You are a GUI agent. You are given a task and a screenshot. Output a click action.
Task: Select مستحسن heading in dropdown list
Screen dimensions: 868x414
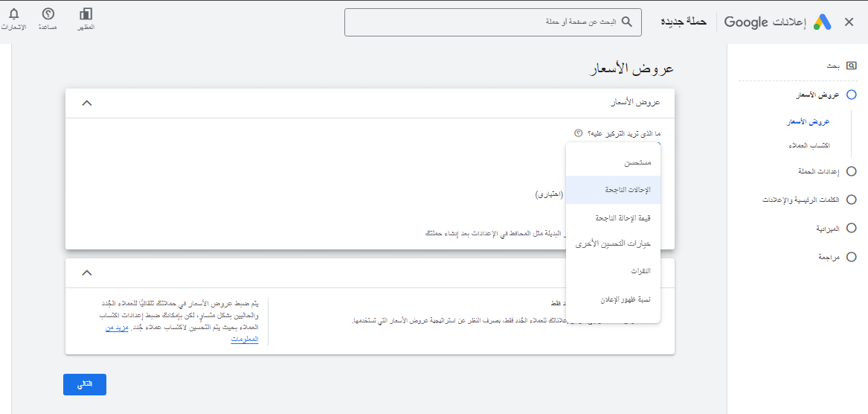pyautogui.click(x=637, y=163)
